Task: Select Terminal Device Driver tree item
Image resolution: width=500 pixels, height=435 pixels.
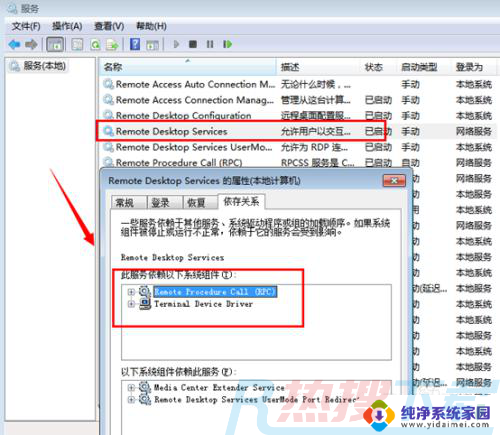Action: (204, 304)
